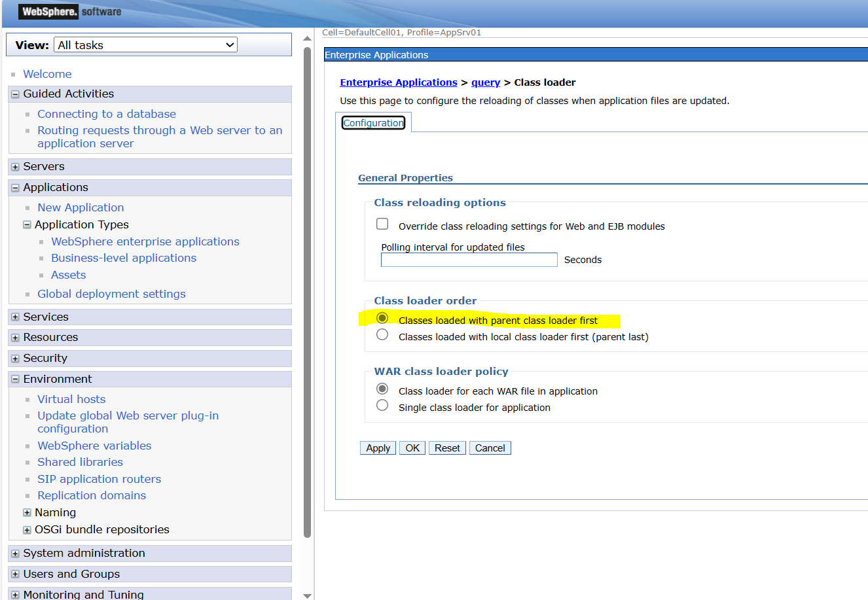Click the Cancel button
The height and width of the screenshot is (600, 868).
[490, 448]
